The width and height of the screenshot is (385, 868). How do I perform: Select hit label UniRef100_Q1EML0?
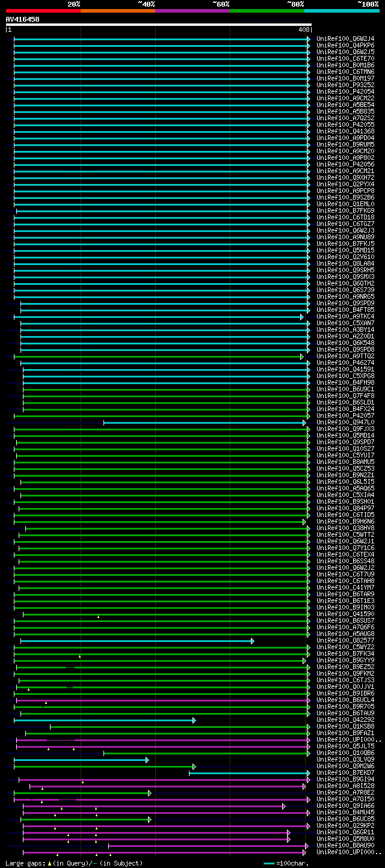pos(345,204)
